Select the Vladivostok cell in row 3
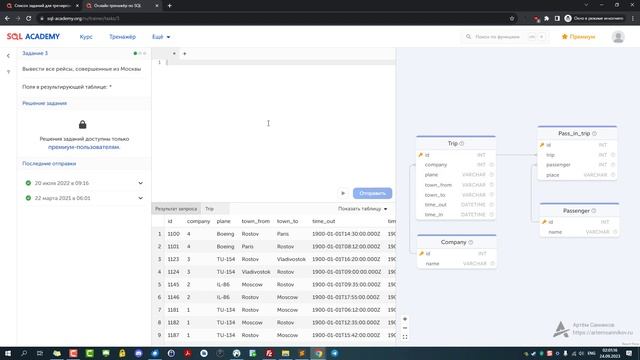640x360 pixels. pos(291,259)
